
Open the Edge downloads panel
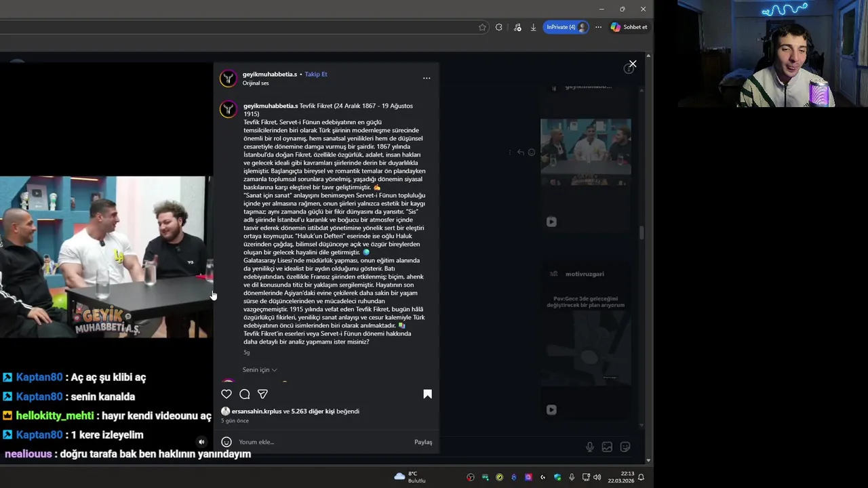(533, 27)
